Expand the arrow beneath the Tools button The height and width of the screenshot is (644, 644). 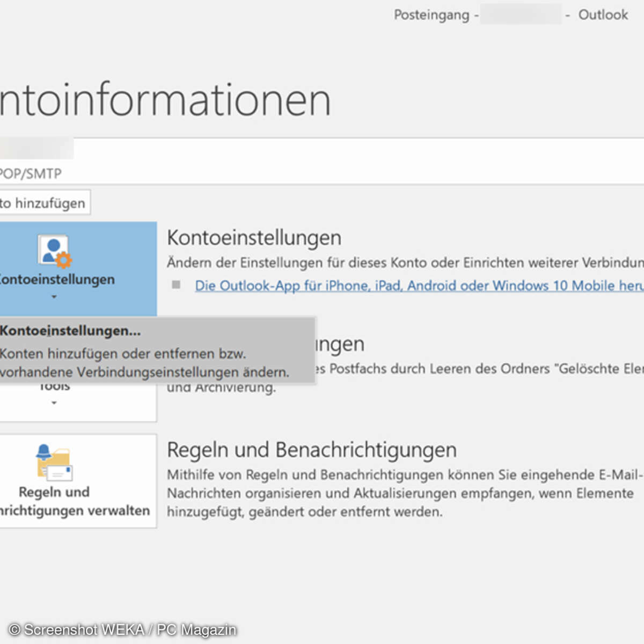pos(54,402)
